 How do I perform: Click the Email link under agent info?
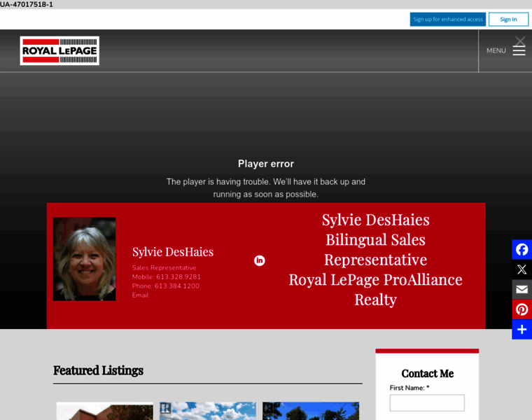140,295
